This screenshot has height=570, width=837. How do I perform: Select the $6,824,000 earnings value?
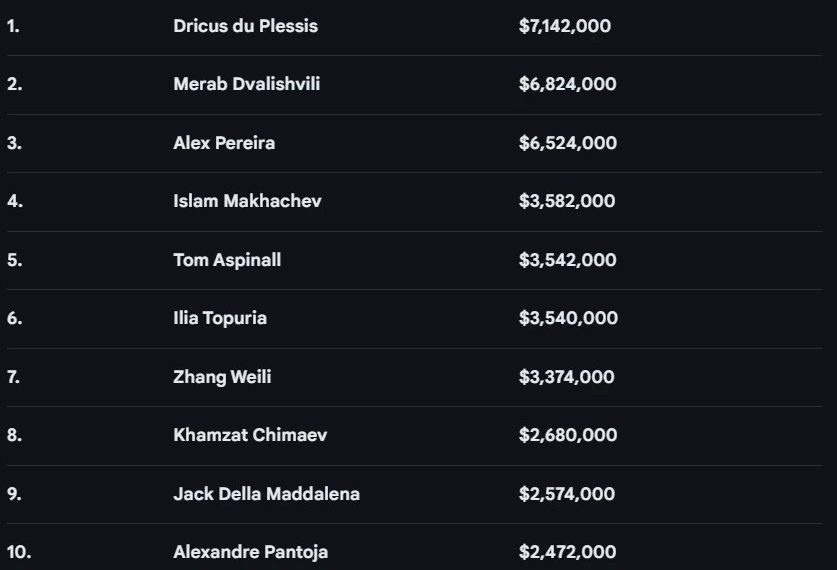[567, 84]
